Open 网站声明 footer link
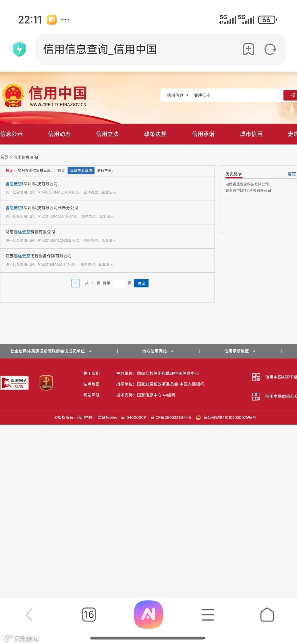Image resolution: width=297 pixels, height=644 pixels. 92,395
